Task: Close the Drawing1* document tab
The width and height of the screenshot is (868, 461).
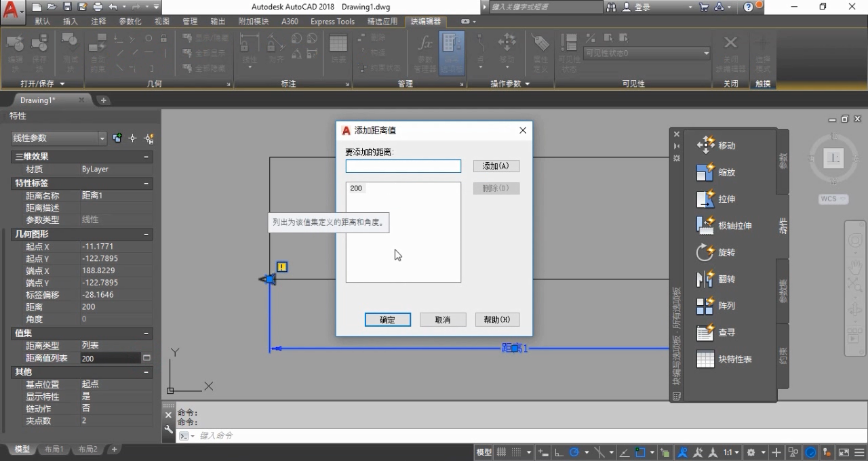Action: click(81, 100)
